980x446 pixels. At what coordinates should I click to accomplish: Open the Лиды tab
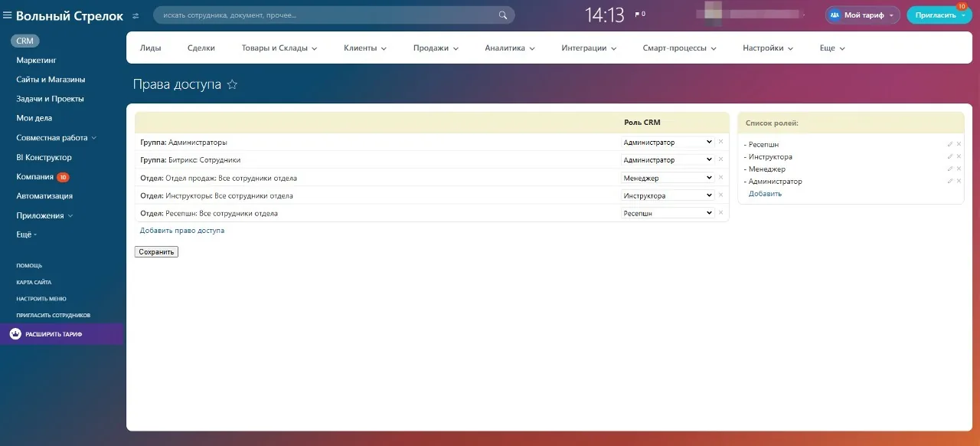(151, 48)
